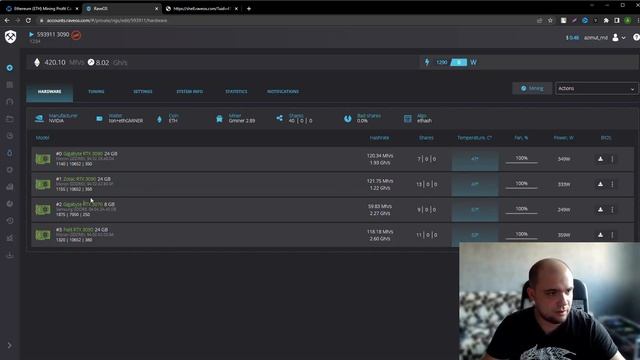Click GPU card icon for #2 Gigabyte 8 GB
Image resolution: width=640 pixels, height=360 pixels.
(43, 209)
